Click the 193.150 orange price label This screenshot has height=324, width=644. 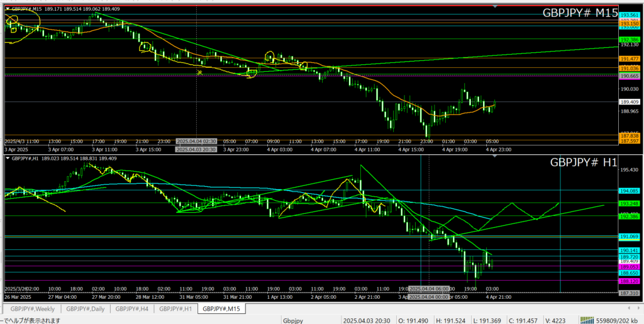(x=628, y=25)
